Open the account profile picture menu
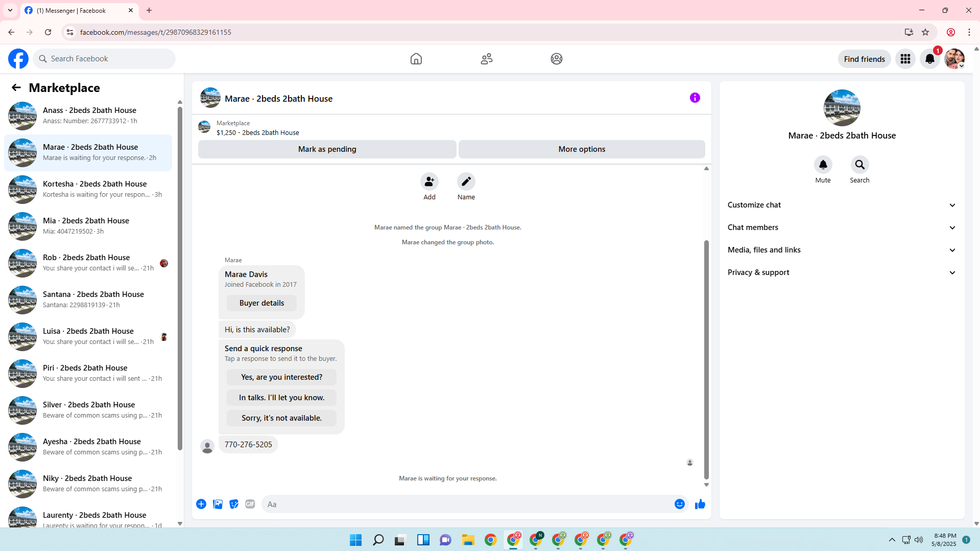Image resolution: width=980 pixels, height=551 pixels. click(x=954, y=59)
